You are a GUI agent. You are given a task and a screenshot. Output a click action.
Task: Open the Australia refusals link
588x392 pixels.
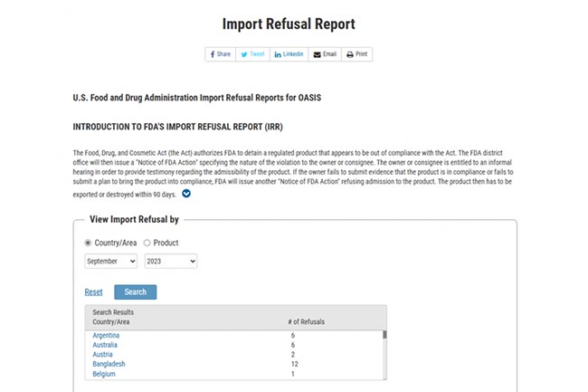click(105, 345)
